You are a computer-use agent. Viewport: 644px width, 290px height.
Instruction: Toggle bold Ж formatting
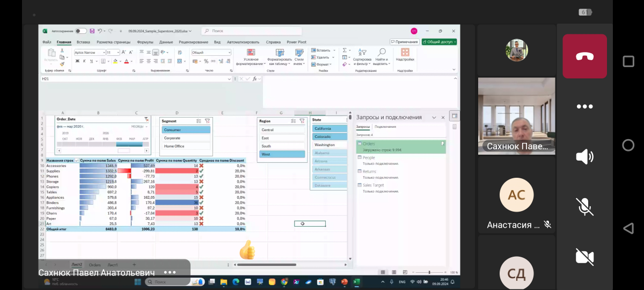(x=77, y=61)
